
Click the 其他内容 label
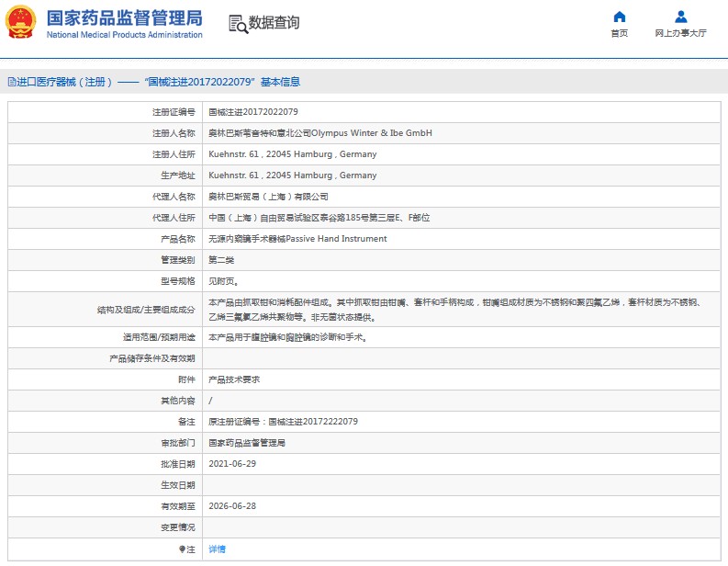178,401
